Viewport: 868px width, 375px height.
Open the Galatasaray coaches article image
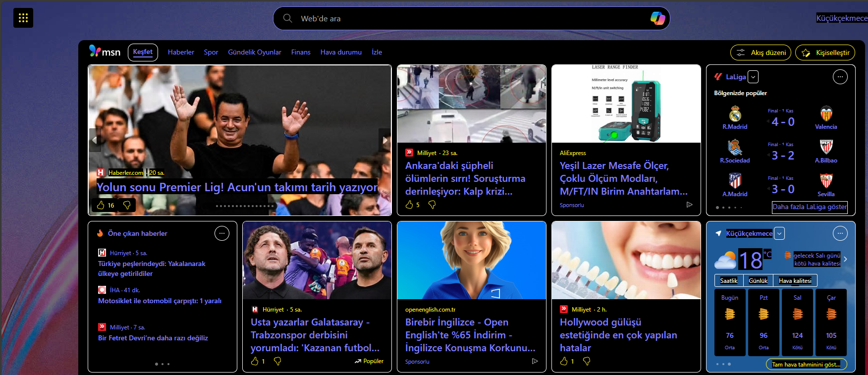click(317, 260)
